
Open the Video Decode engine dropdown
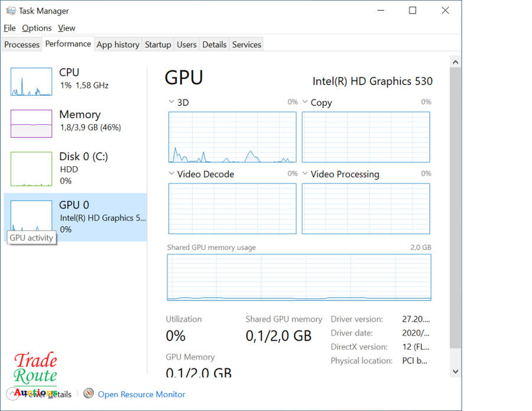(171, 174)
